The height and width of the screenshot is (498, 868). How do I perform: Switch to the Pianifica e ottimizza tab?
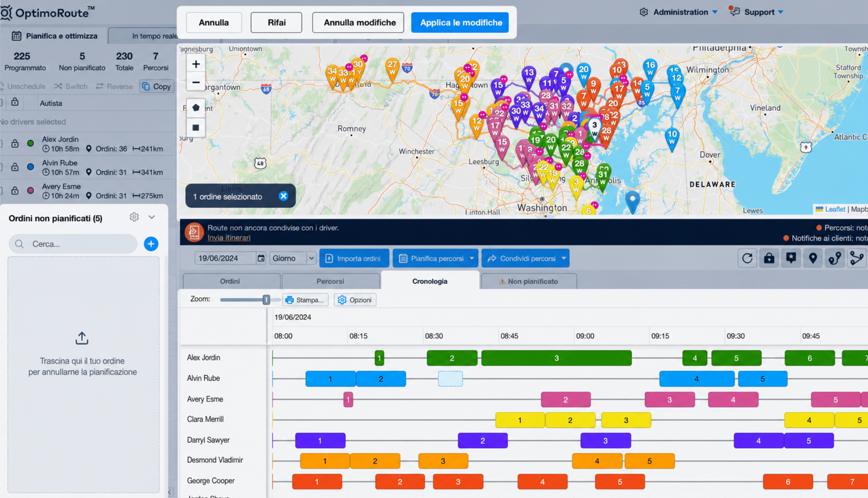coord(54,36)
